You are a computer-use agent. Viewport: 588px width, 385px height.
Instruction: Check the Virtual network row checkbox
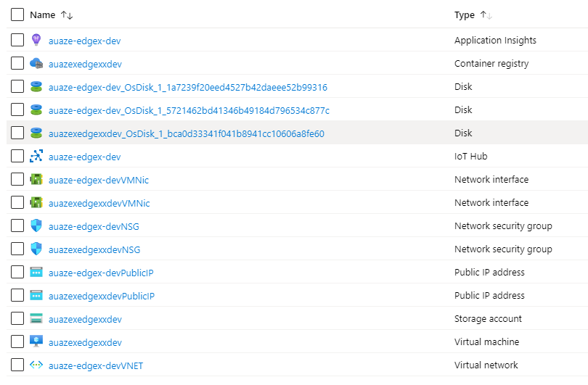click(x=17, y=365)
